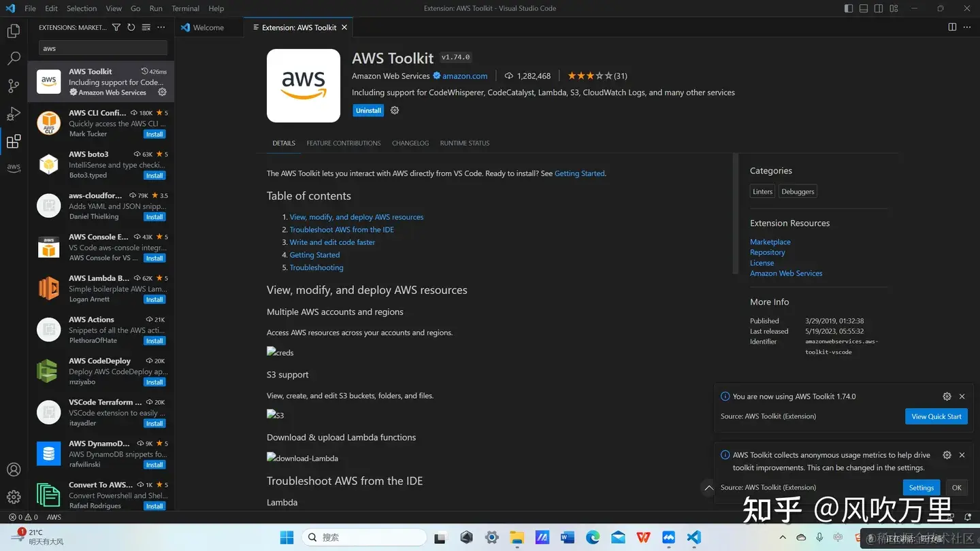The image size is (980, 551).
Task: Dismiss the AWS Toolkit 1.74.0 notification
Action: 962,396
